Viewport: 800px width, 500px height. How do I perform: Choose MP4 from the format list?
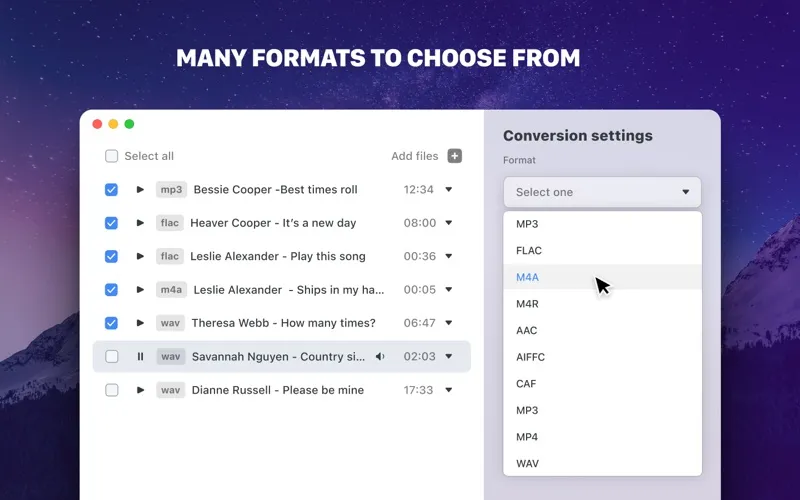pyautogui.click(x=603, y=437)
